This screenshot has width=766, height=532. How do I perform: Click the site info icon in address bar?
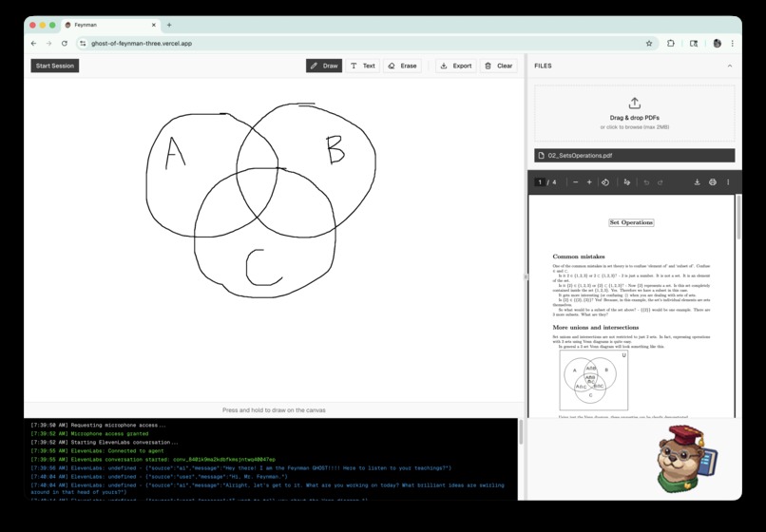click(x=83, y=44)
